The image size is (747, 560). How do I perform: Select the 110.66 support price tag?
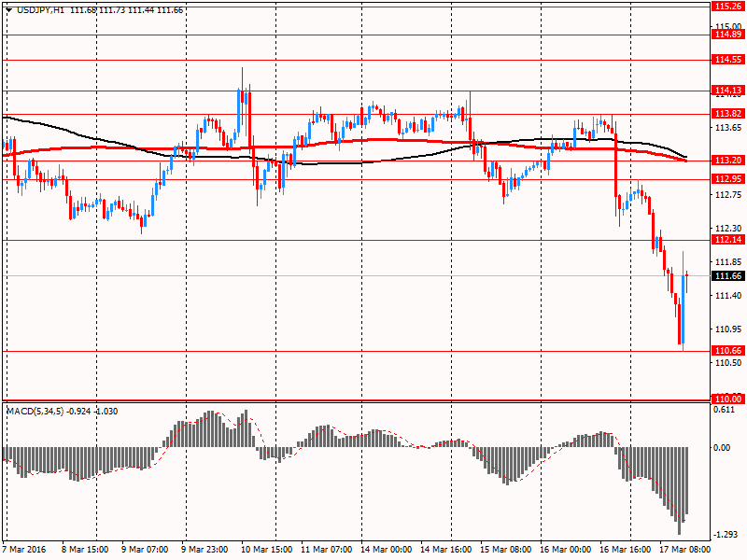727,351
